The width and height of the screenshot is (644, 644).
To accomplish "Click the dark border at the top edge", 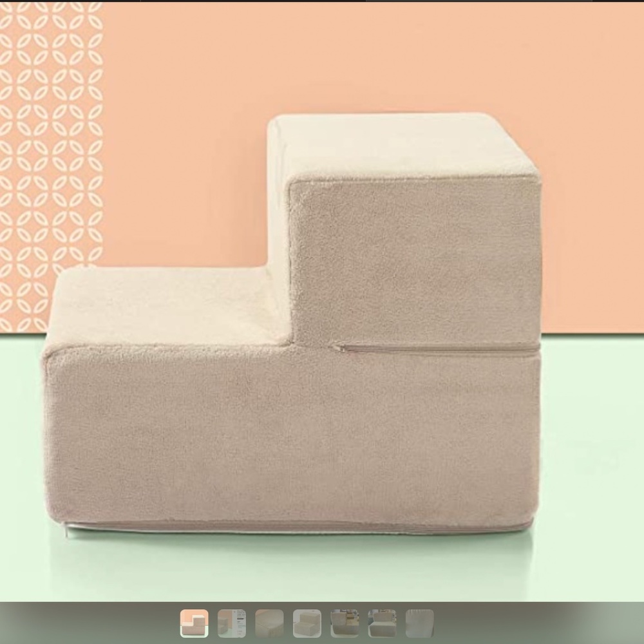I will [x=322, y=1].
